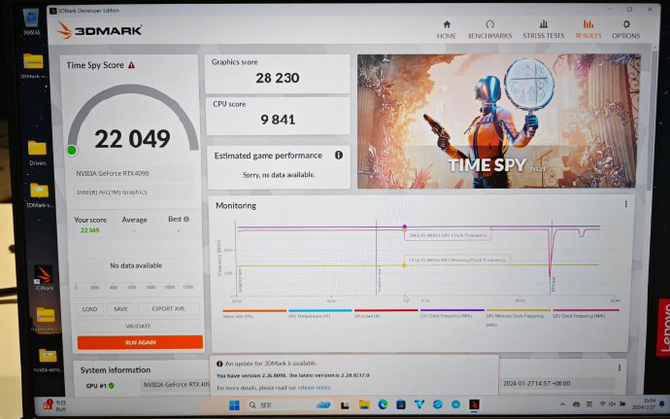
Task: Click the green dot on the score gauge
Action: [x=72, y=150]
